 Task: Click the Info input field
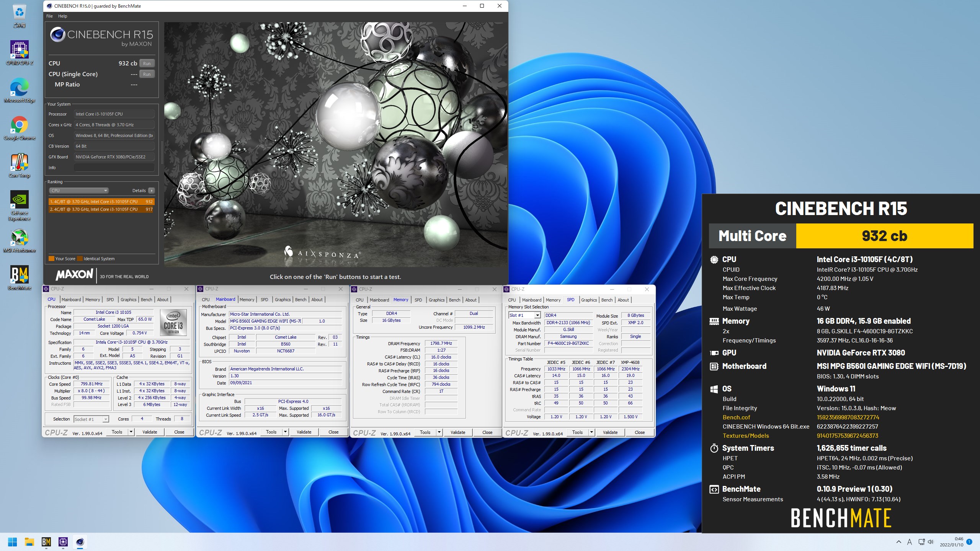114,168
